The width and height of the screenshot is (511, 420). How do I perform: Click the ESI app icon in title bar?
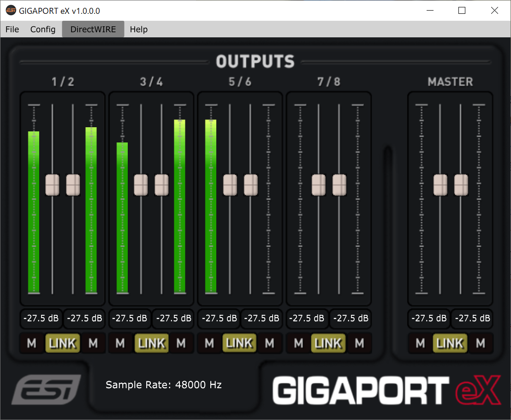click(11, 11)
